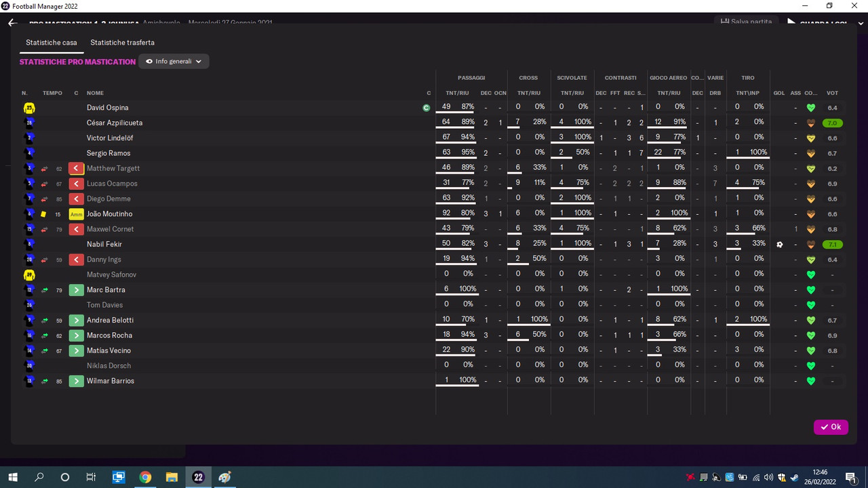868x488 pixels.
Task: Click David Ospina's yellow goalkeeper shirt icon
Action: (29, 108)
